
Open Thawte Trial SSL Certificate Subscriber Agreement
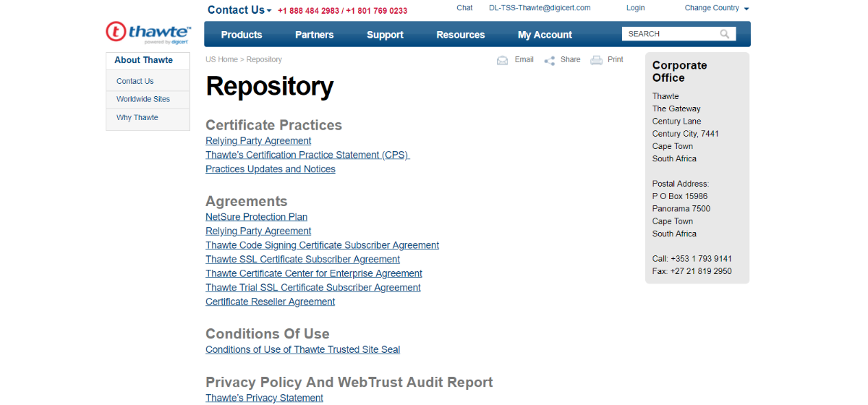pos(313,288)
